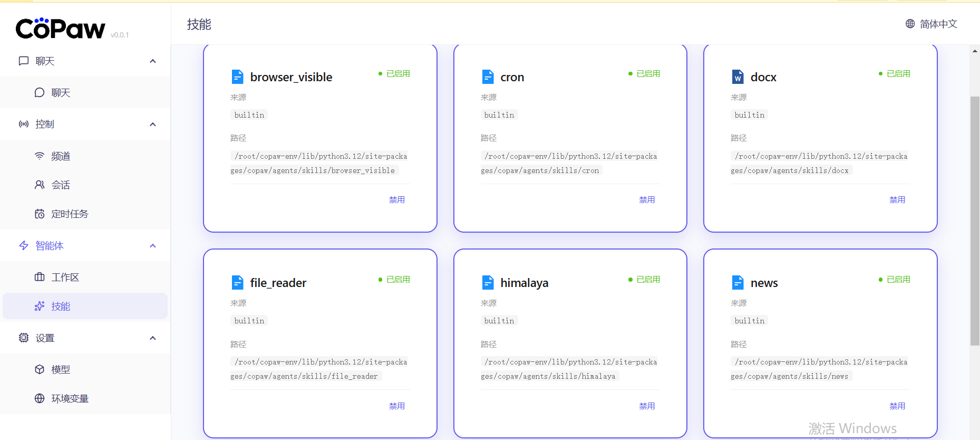Open the 聊天 submenu item

pos(85,92)
